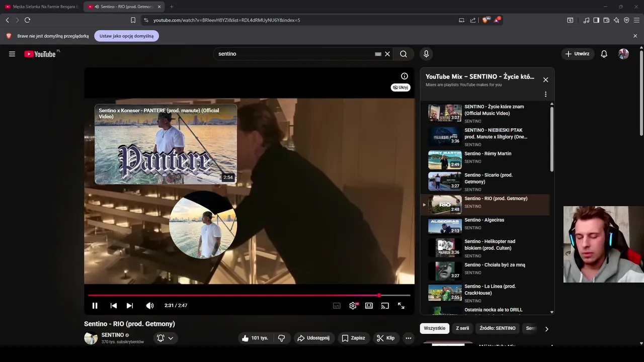Open more actions three-dot menu
Viewport: 644px width, 362px height.
pyautogui.click(x=409, y=338)
